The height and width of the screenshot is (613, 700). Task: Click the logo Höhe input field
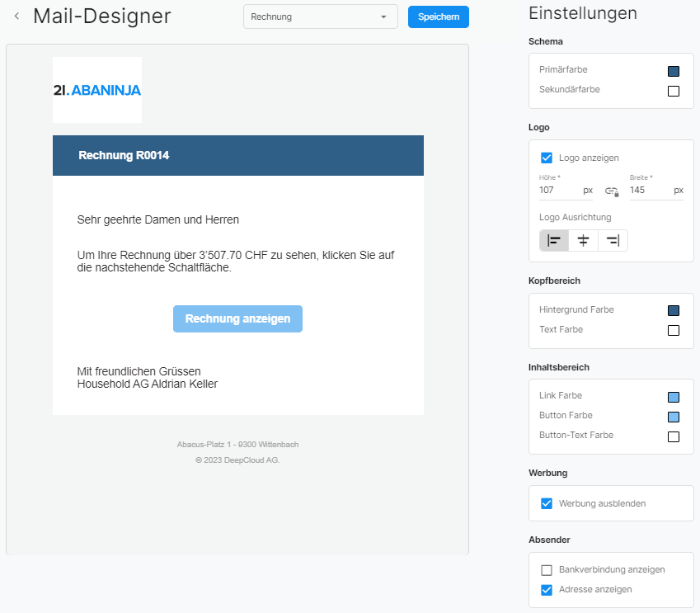[x=559, y=190]
